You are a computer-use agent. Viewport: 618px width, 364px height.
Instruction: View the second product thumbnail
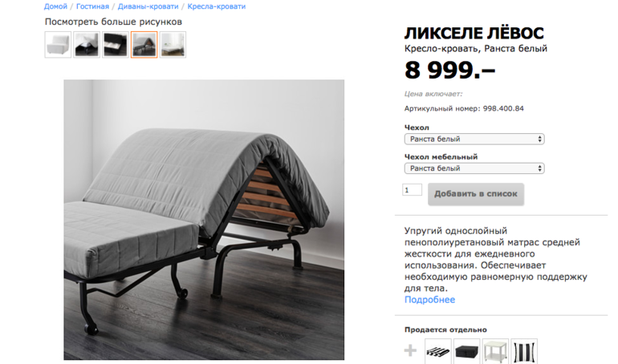click(x=87, y=44)
